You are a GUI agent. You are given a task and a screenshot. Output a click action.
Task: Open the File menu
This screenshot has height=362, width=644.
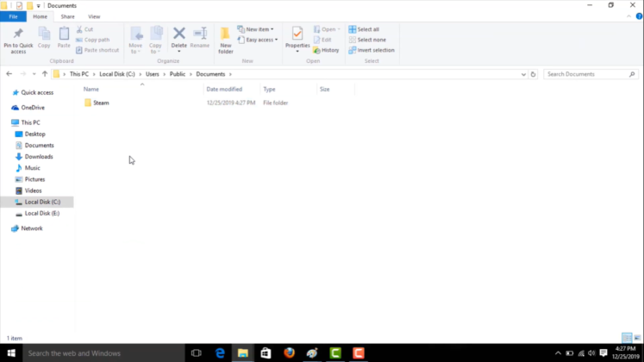click(x=14, y=16)
